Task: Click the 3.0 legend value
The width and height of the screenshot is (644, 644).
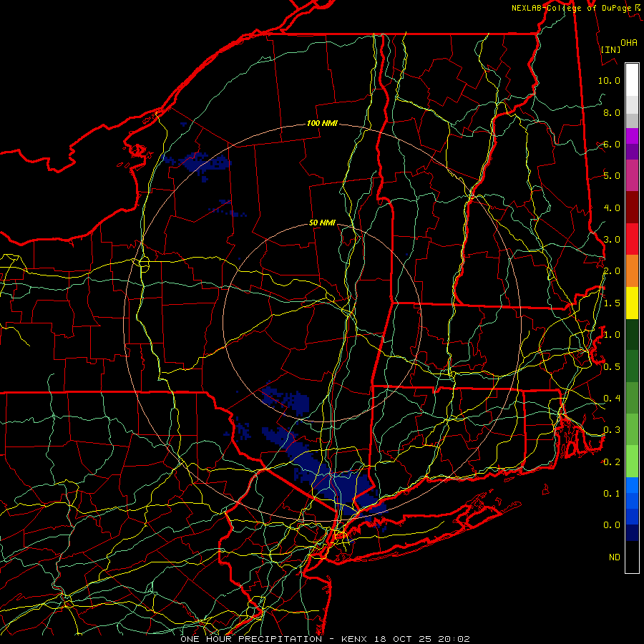Action: pyautogui.click(x=612, y=240)
